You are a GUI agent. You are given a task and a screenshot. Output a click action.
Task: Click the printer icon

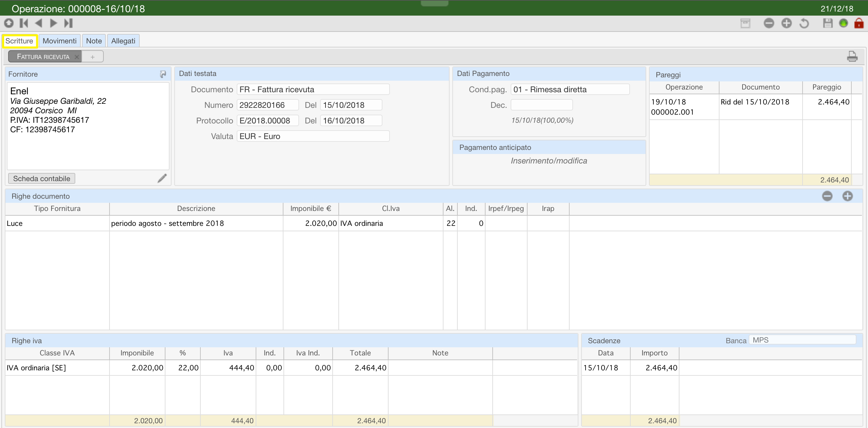[852, 56]
